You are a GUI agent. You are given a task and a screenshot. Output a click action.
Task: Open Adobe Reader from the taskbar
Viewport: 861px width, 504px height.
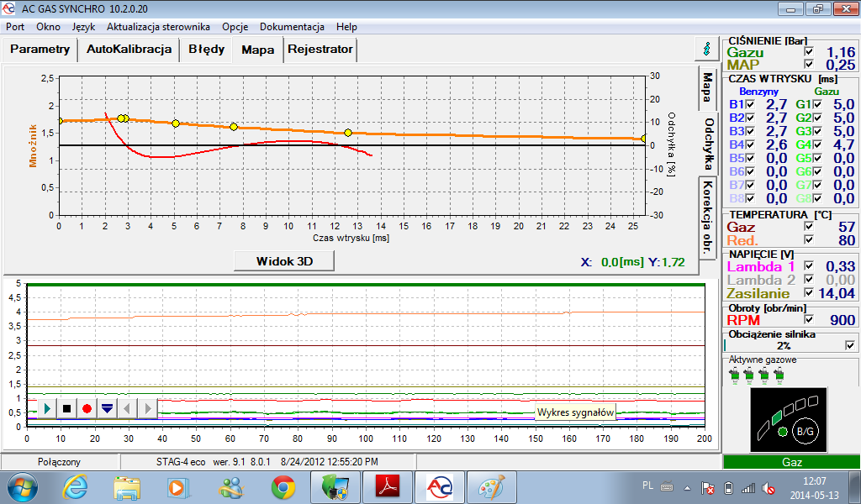pyautogui.click(x=388, y=487)
